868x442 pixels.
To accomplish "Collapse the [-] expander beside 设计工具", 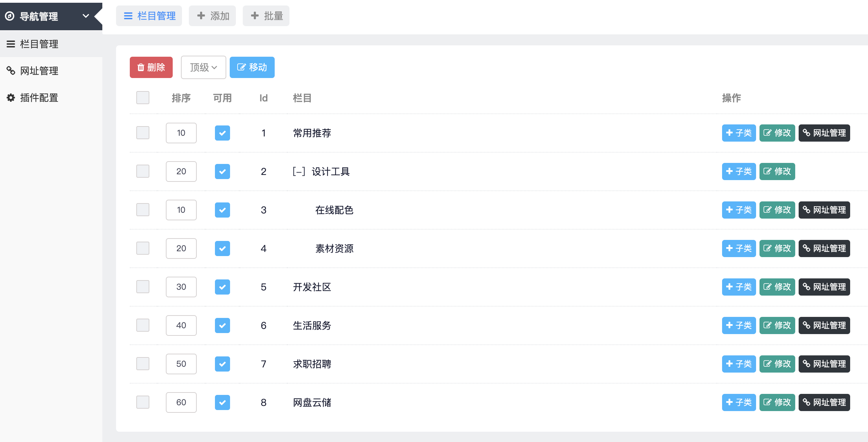I will pos(299,172).
